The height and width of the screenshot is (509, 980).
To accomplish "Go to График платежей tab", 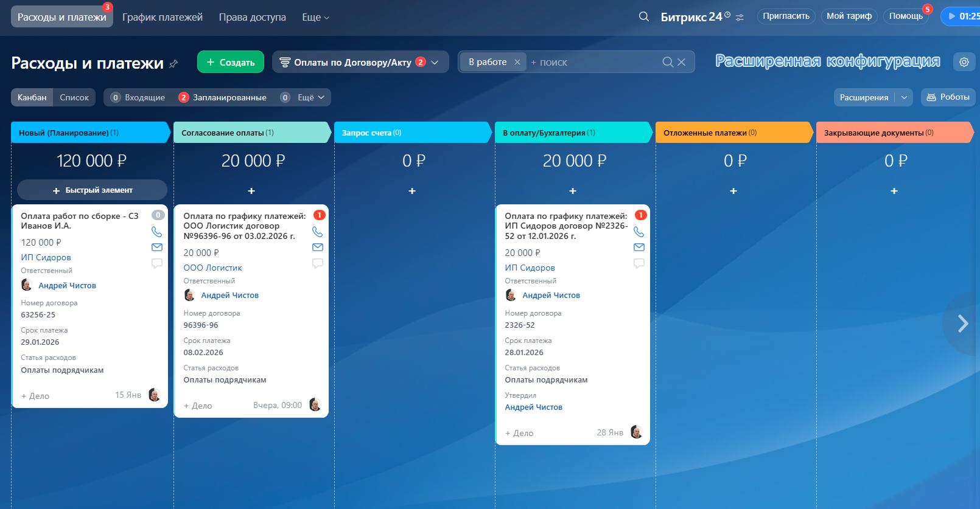I will point(163,17).
